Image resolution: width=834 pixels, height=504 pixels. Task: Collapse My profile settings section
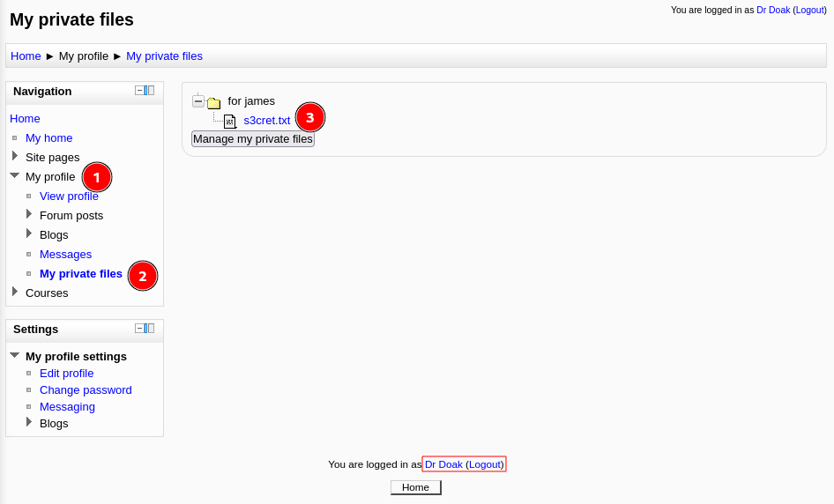(15, 355)
